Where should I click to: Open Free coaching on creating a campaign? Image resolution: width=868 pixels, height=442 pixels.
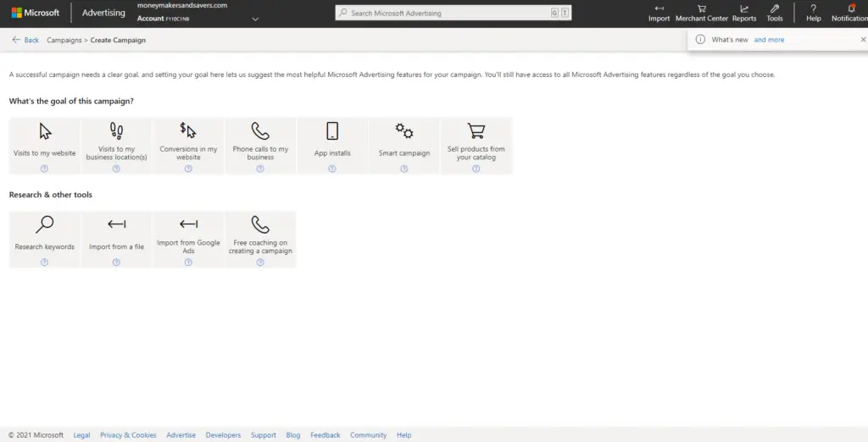click(x=260, y=240)
